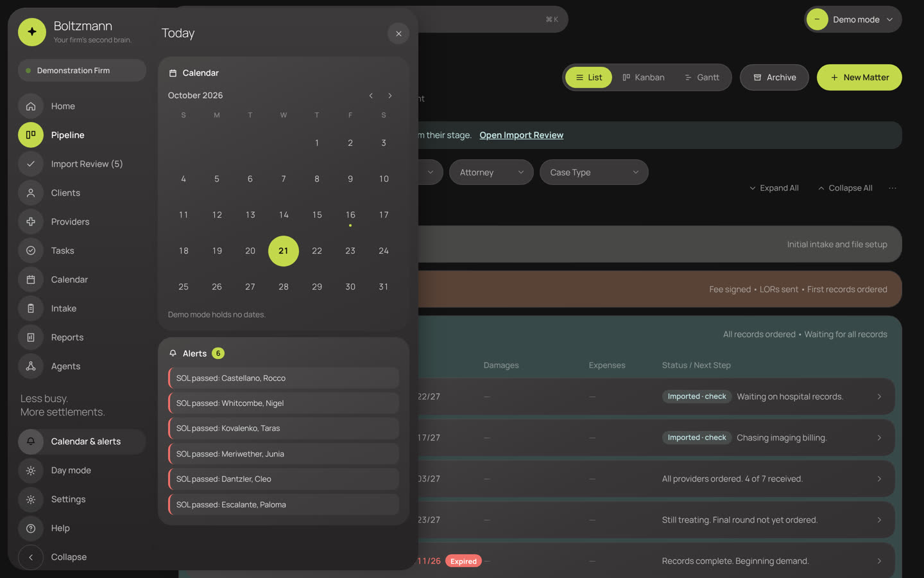Select the Pipeline icon in sidebar
This screenshot has width=924, height=578.
[31, 135]
